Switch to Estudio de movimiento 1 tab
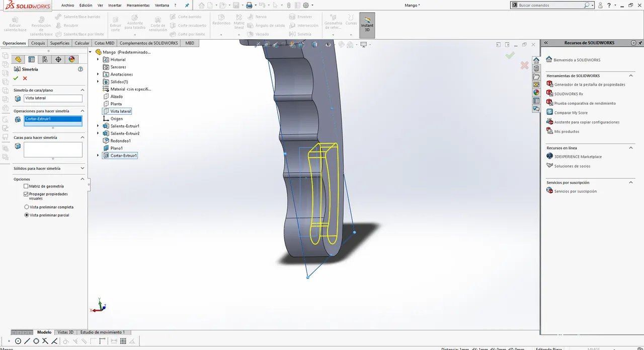The image size is (644, 350). (x=103, y=332)
